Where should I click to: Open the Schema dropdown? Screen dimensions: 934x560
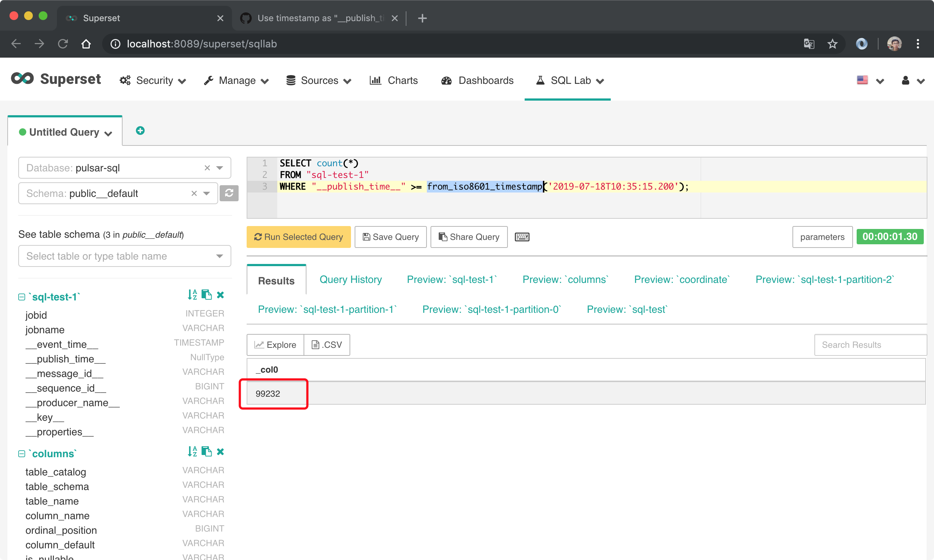coord(207,193)
